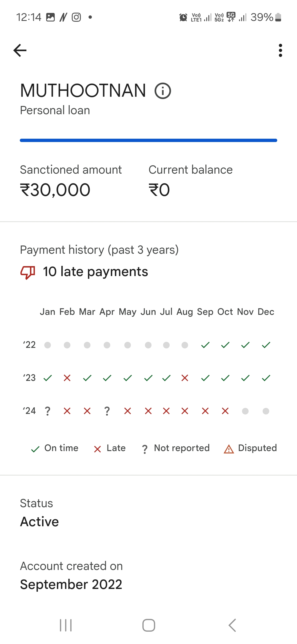
Task: Tap the October 2024 late cross
Action: 225,411
